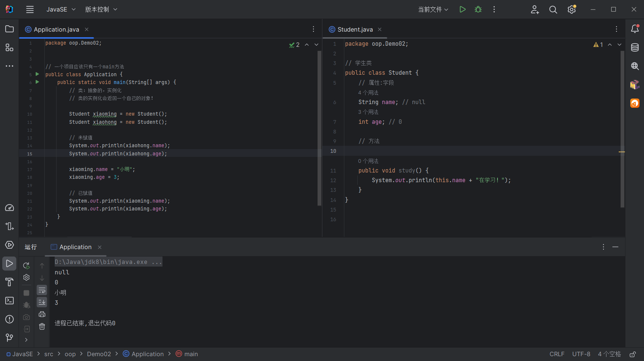Viewport: 644px width, 361px height.
Task: Toggle soft-wrap in the console
Action: click(42, 290)
